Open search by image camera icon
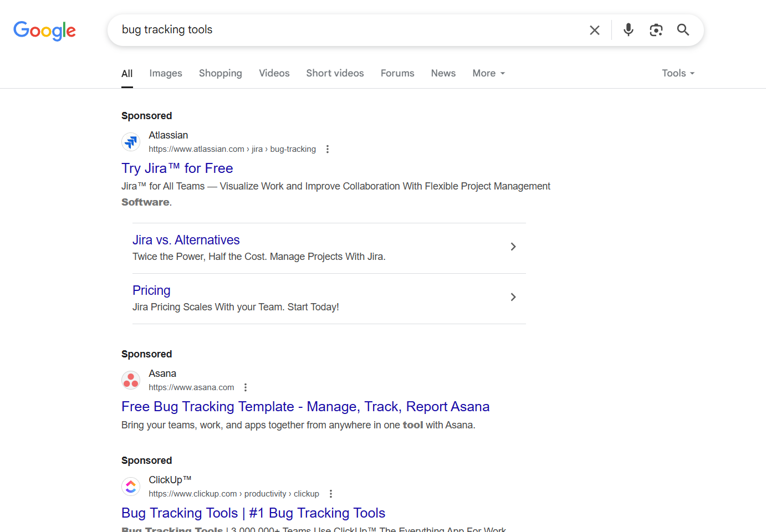 tap(656, 30)
